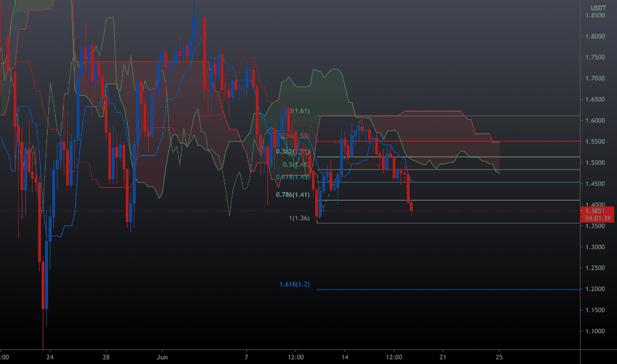617x364 pixels.
Task: Click the 12:00 label between dates 7 and 14
Action: [x=295, y=357]
